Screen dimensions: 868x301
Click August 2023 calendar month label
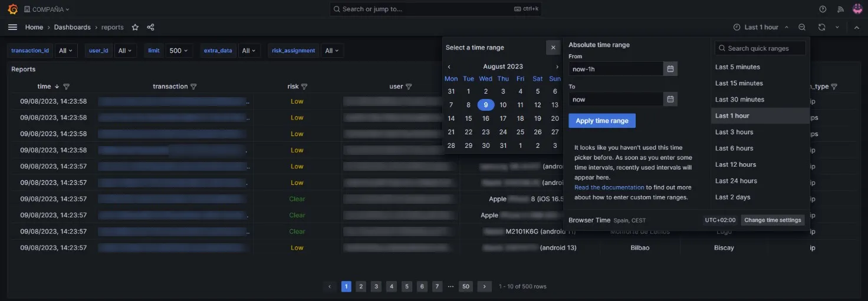503,67
